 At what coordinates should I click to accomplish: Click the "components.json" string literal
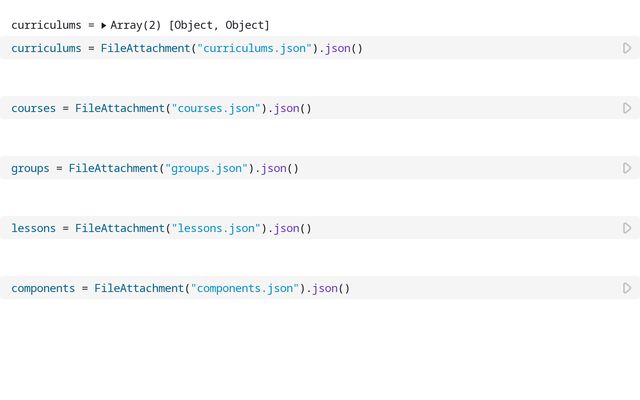[245, 288]
